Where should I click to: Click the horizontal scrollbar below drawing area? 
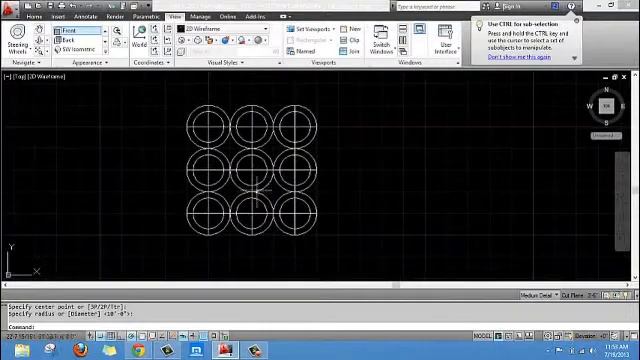316,285
